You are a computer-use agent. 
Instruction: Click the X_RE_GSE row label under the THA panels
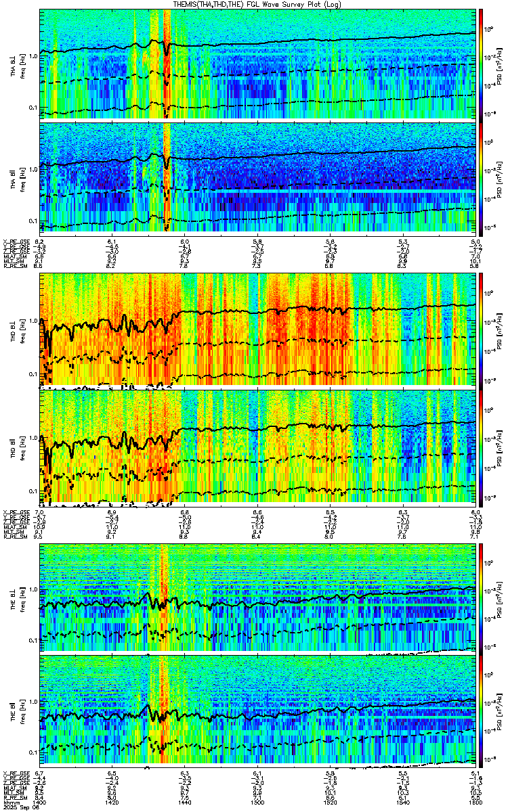tap(16, 241)
